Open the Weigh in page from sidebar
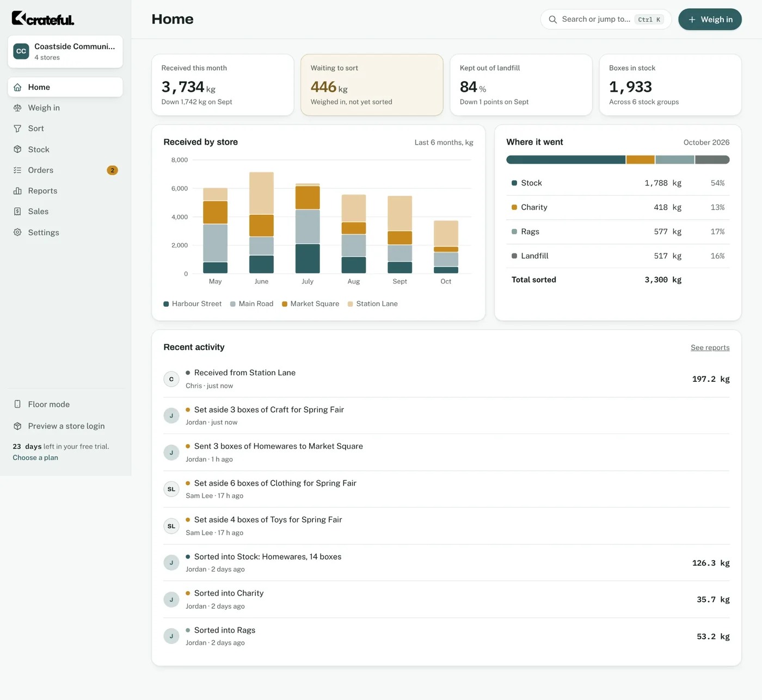 click(x=65, y=108)
